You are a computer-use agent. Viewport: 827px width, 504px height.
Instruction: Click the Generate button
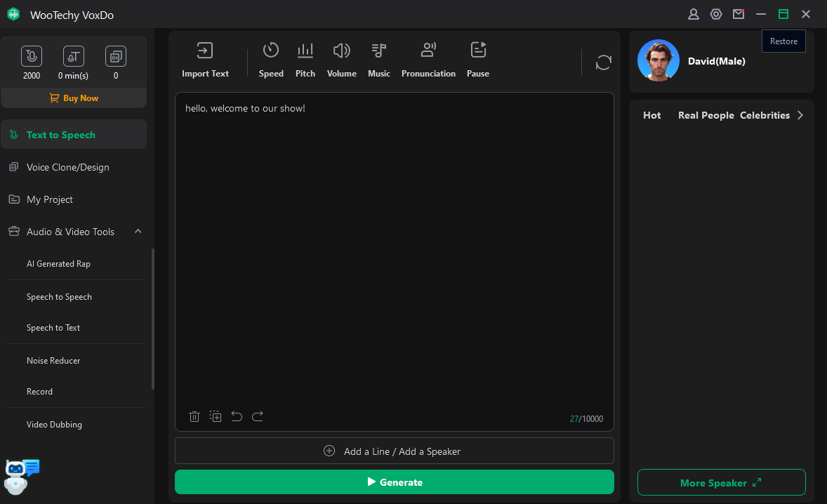click(x=395, y=482)
